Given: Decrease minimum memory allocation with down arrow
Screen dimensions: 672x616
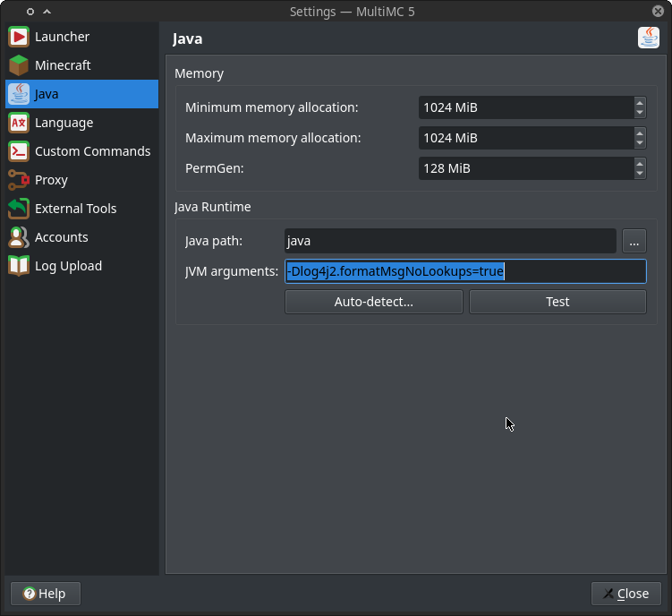Looking at the screenshot, I should [640, 113].
